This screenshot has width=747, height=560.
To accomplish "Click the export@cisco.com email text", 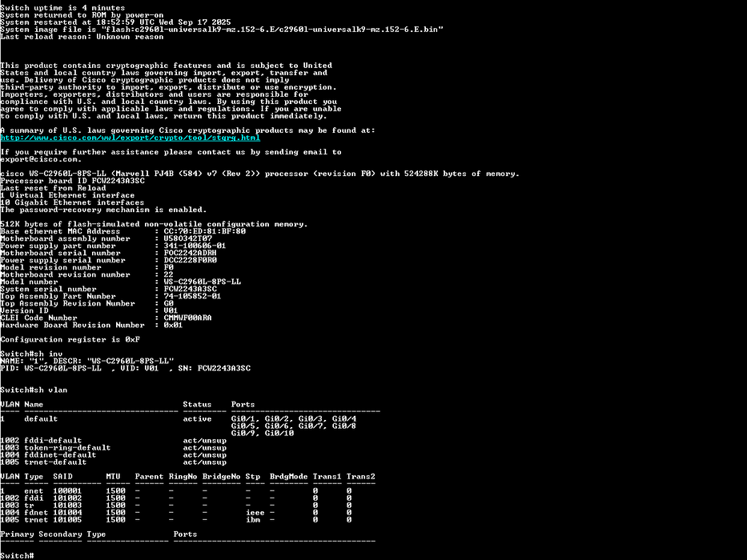I will click(39, 159).
